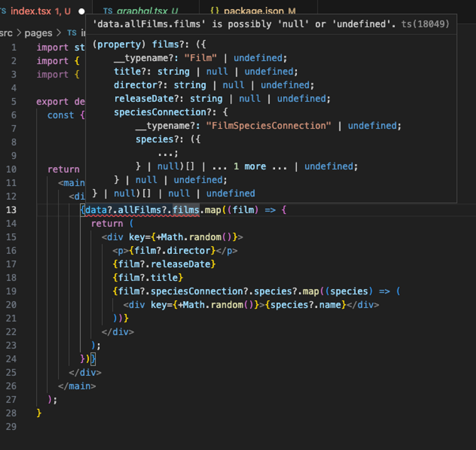Click the unsaved dot on index.tsx tab

coord(82,11)
